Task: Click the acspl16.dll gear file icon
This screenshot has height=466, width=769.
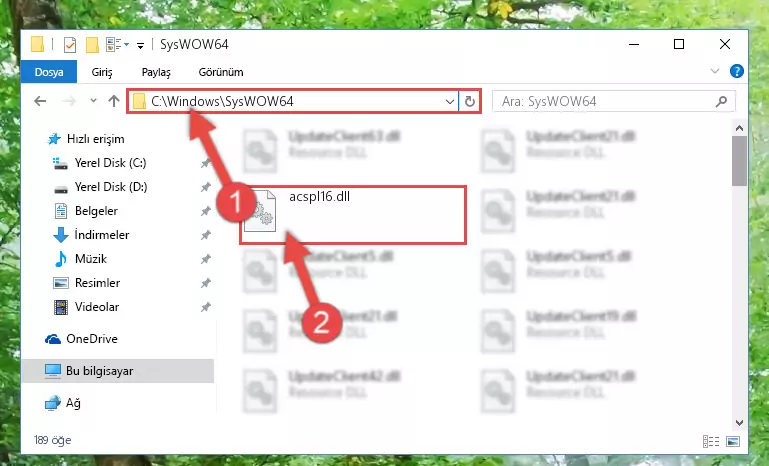Action: click(261, 211)
